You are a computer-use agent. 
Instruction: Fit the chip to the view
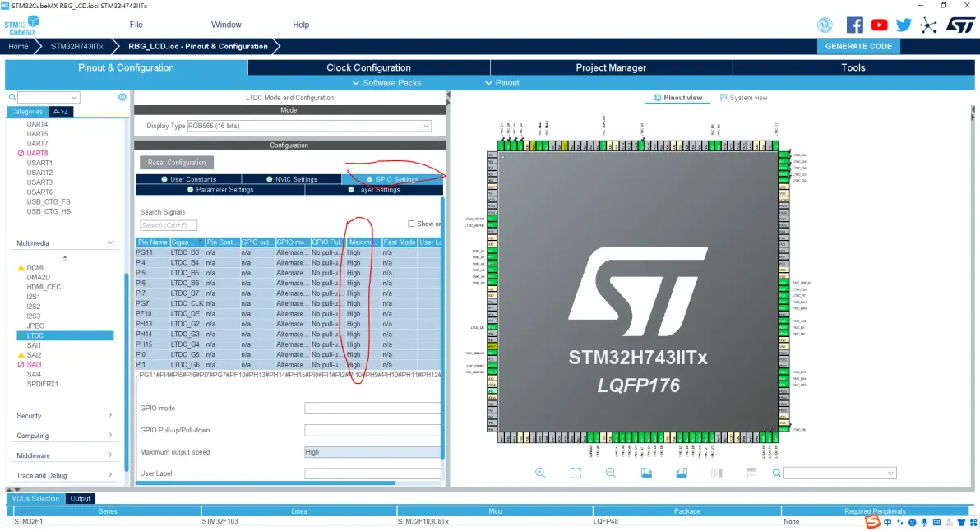point(576,473)
